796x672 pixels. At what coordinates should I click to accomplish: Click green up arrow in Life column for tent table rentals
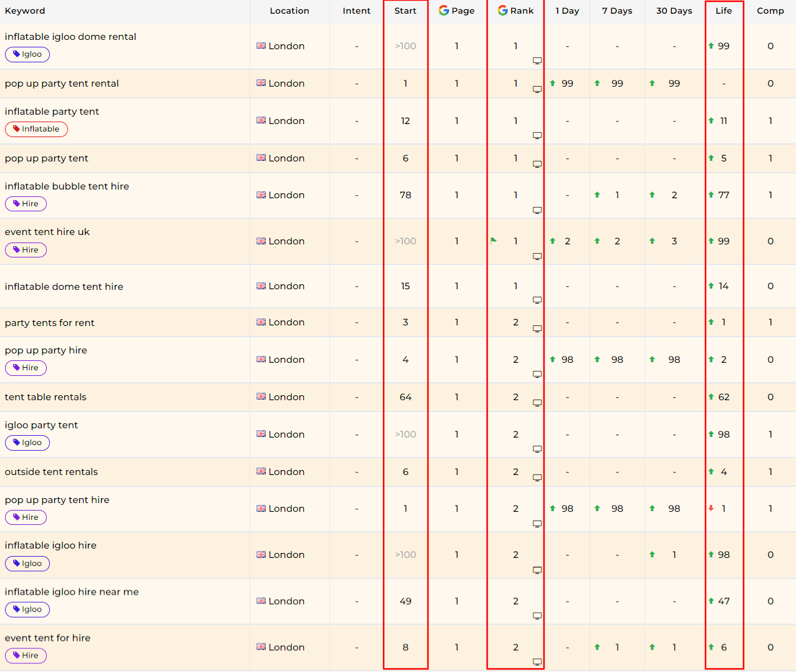pyautogui.click(x=711, y=396)
